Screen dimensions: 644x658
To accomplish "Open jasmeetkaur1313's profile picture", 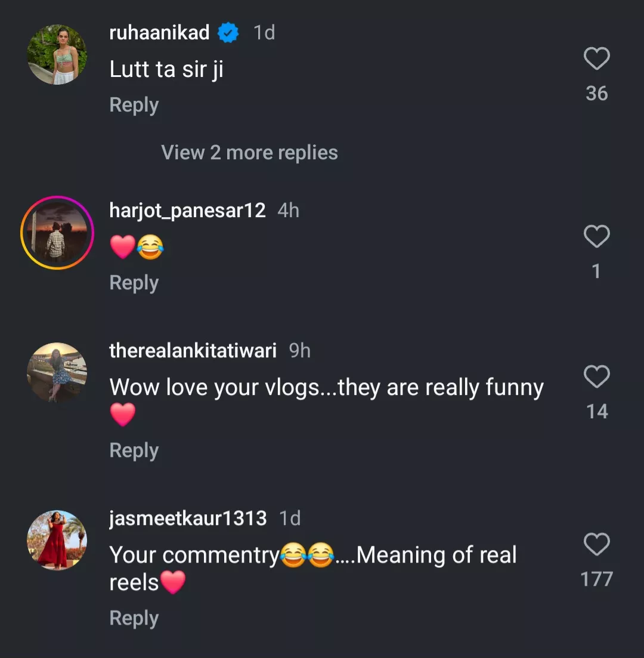I will 57,540.
